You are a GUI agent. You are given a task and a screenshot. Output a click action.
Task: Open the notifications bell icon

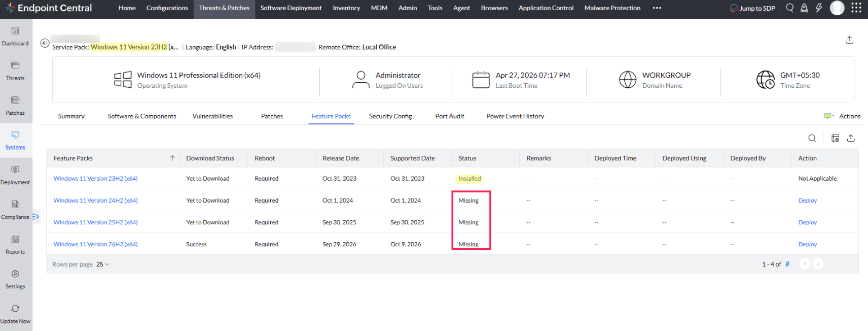tap(804, 8)
